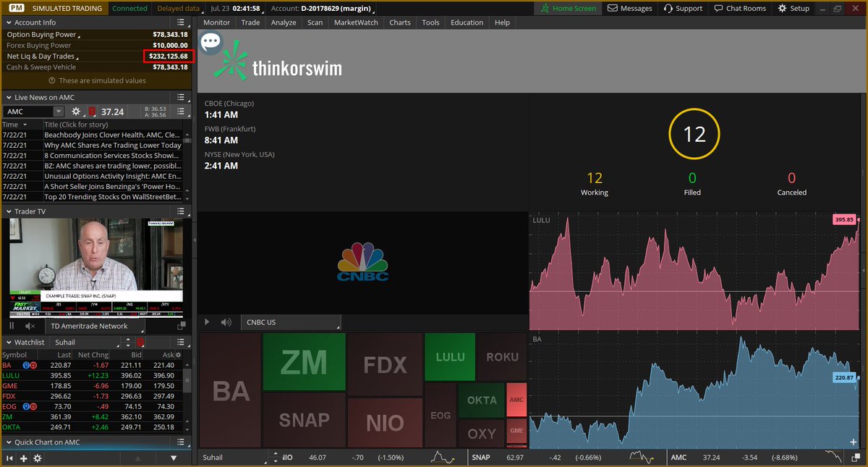Screen dimensions: 868x467
Task: Open the chat bubble icon beside thinkorswim logo
Action: 210,42
